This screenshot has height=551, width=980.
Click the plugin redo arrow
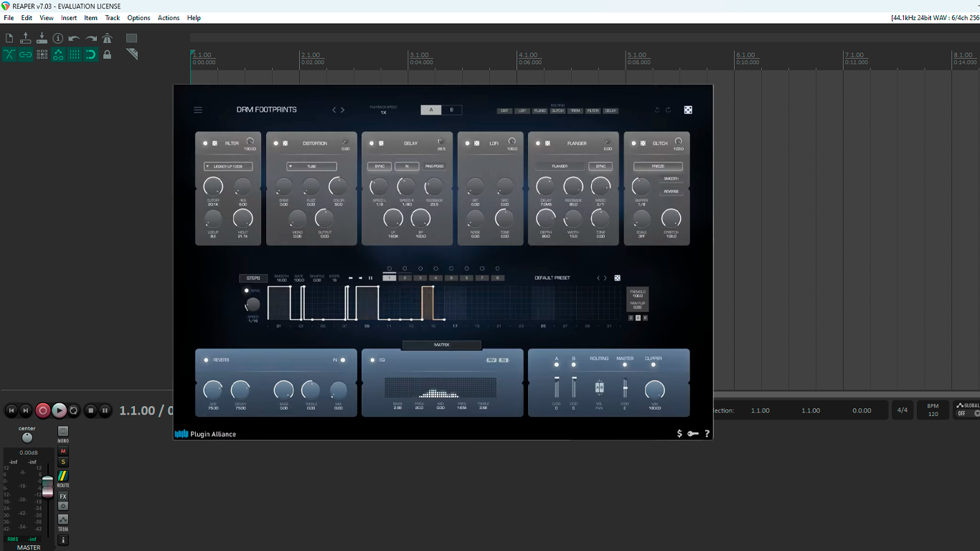[x=668, y=110]
